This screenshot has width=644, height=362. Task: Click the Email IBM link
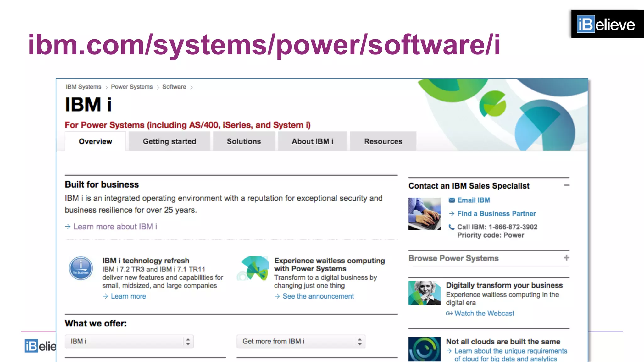click(474, 200)
